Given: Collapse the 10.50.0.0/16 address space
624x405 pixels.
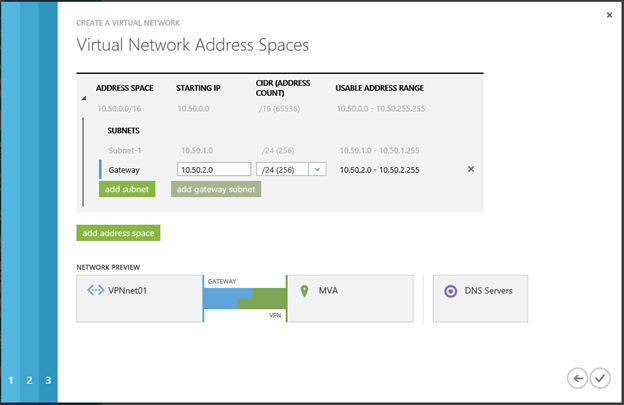Looking at the screenshot, I should coord(84,97).
